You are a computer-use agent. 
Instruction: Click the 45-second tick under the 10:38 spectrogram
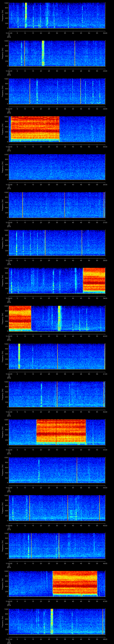(81, 298)
